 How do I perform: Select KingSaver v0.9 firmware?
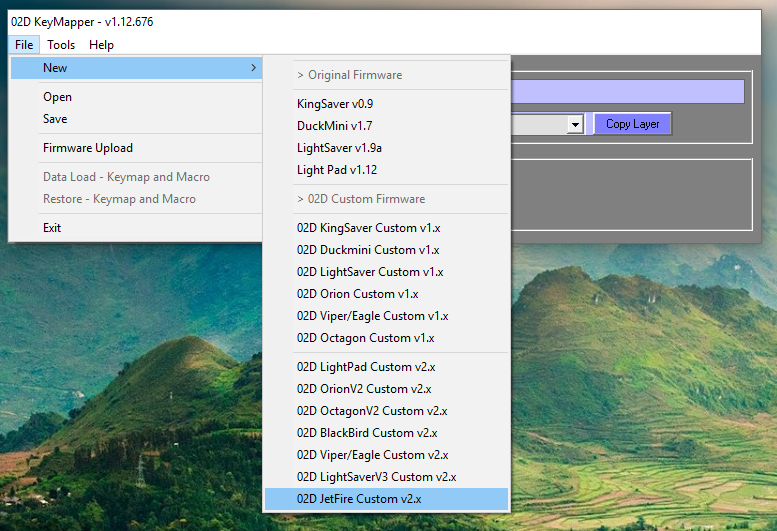(335, 104)
